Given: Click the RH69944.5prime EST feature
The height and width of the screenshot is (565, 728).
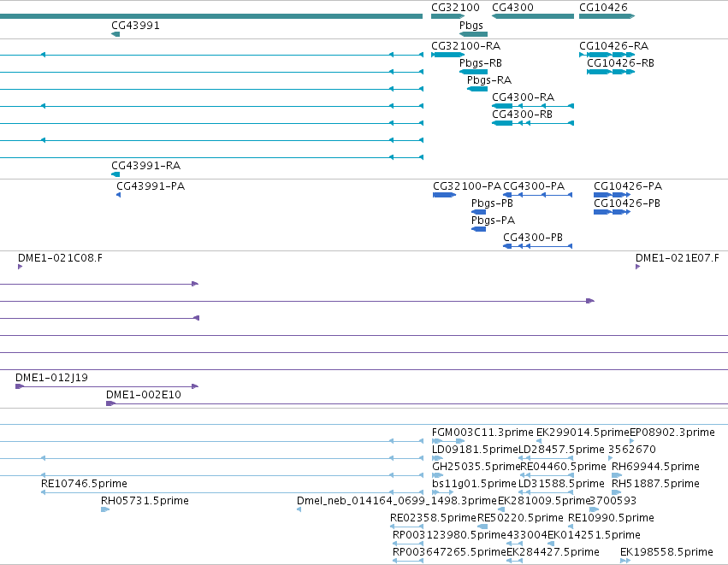Looking at the screenshot, I should tap(617, 475).
